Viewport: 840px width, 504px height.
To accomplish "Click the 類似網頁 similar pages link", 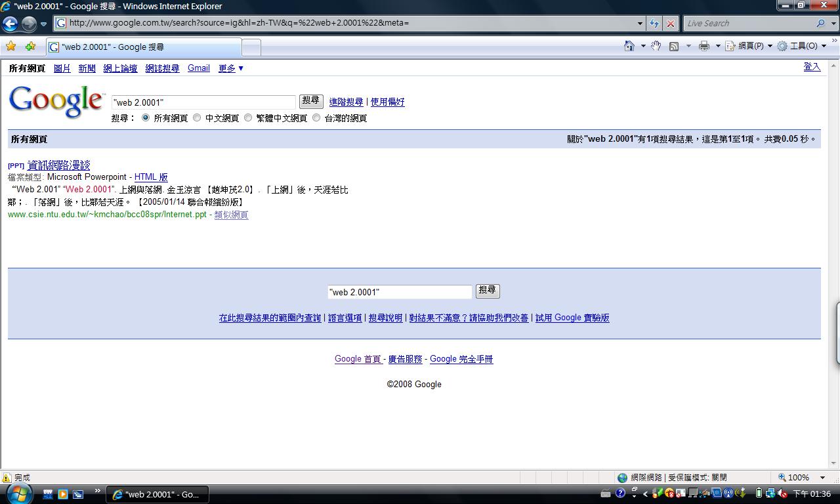I will point(231,215).
